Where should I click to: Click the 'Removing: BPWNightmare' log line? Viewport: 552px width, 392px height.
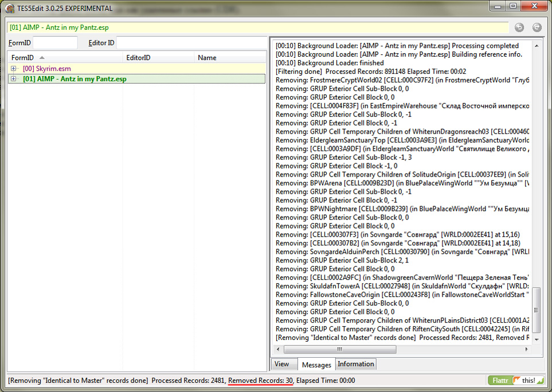tap(402, 209)
